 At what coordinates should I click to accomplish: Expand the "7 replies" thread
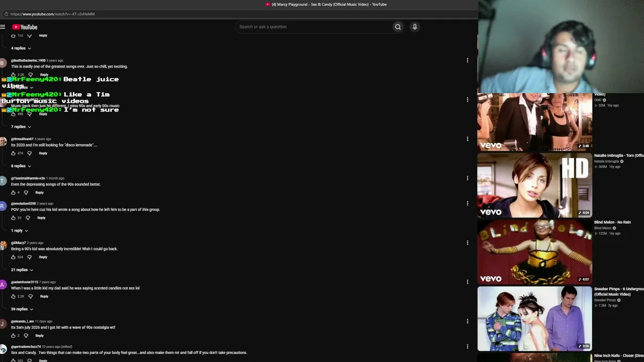coord(21,127)
